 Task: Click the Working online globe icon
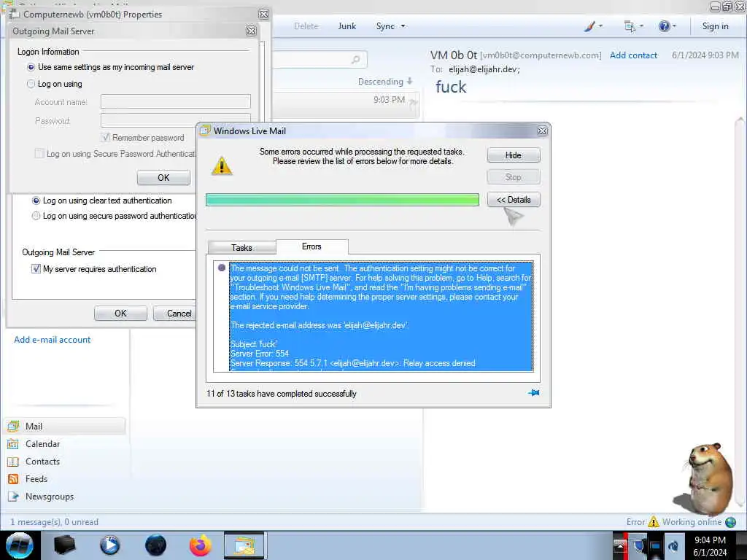(x=730, y=522)
